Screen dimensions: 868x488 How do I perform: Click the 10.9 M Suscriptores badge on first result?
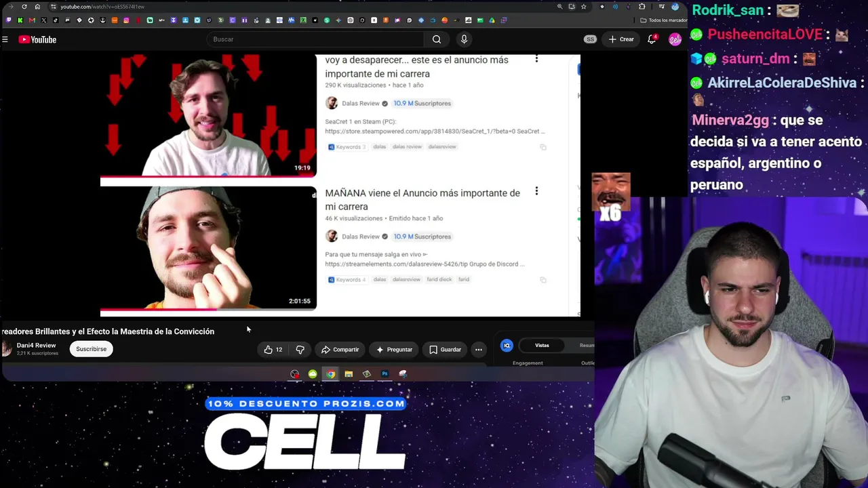click(422, 103)
